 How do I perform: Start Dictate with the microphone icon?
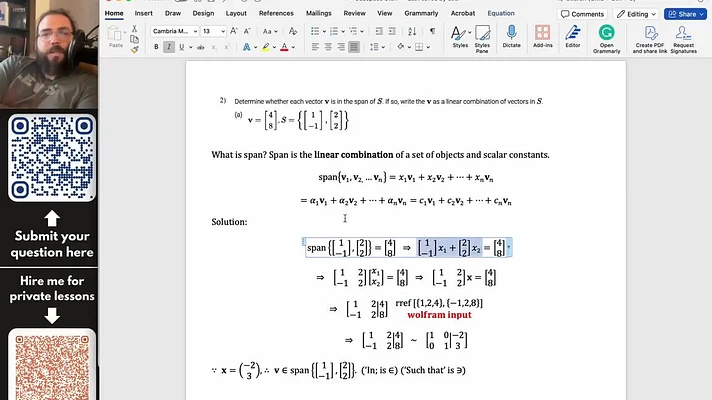[511, 37]
